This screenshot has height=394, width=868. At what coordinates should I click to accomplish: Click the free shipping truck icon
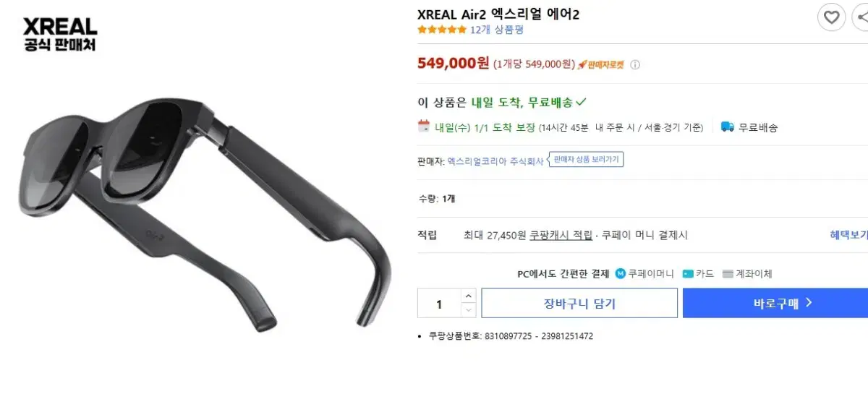click(728, 127)
